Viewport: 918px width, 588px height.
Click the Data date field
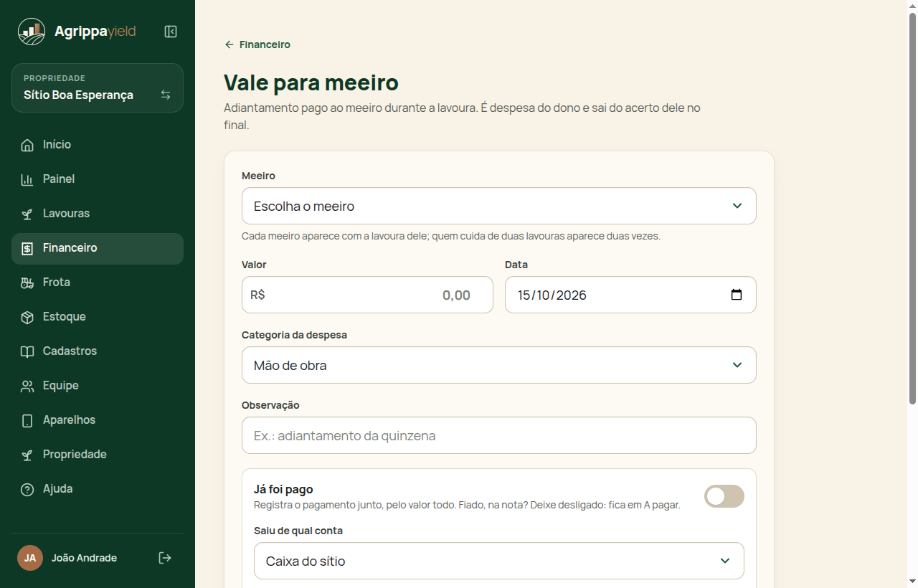point(630,295)
